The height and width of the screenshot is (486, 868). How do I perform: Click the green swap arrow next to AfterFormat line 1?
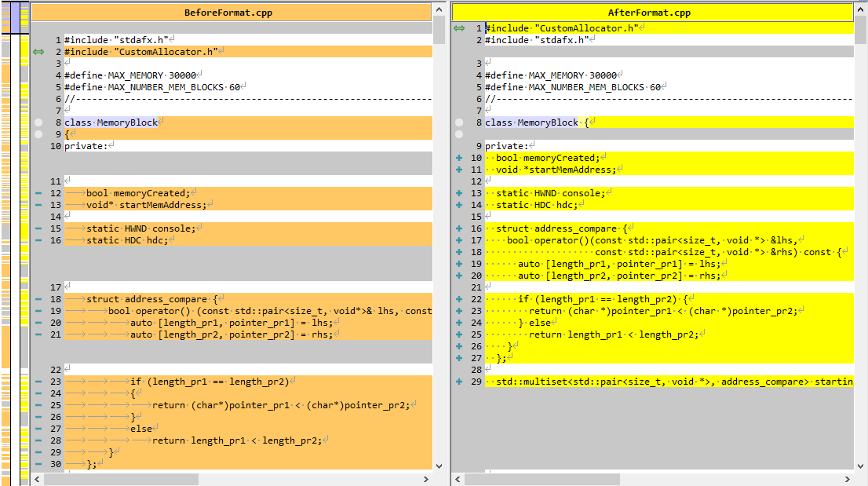(x=461, y=27)
